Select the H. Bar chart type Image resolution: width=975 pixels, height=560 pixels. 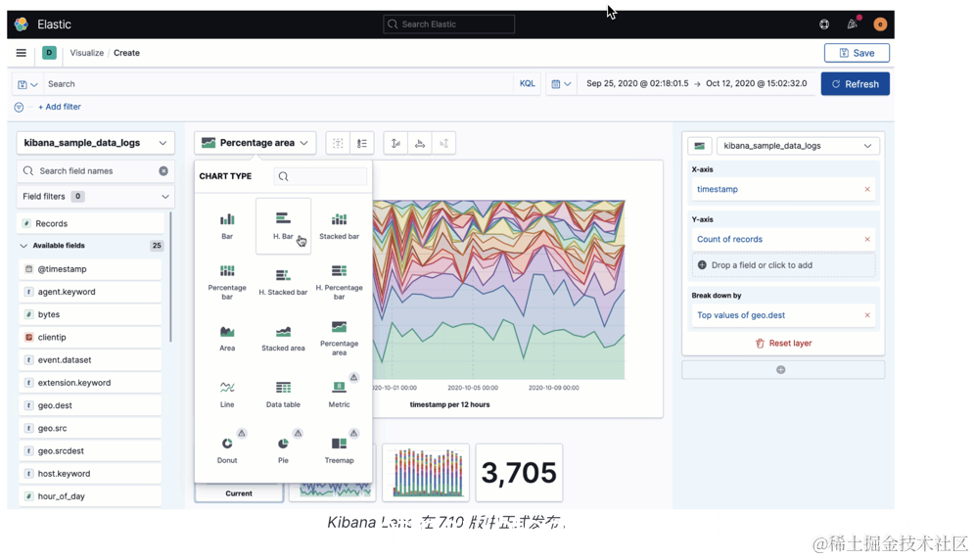click(283, 226)
